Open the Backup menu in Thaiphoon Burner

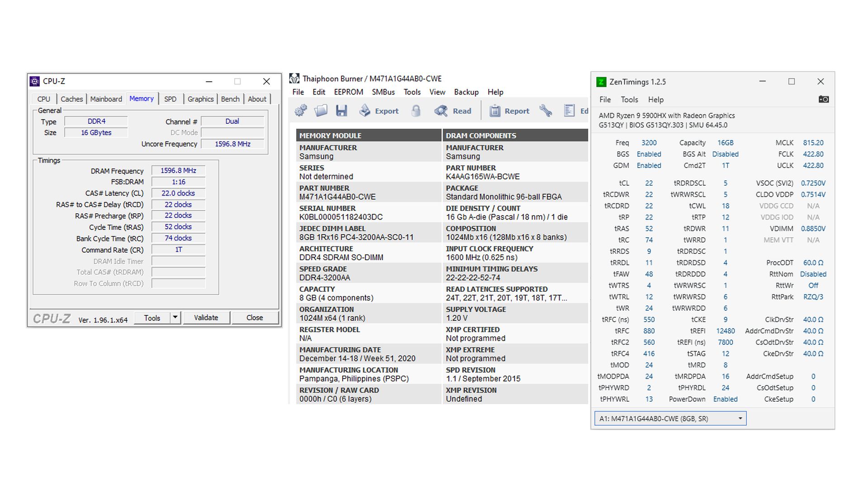[466, 92]
